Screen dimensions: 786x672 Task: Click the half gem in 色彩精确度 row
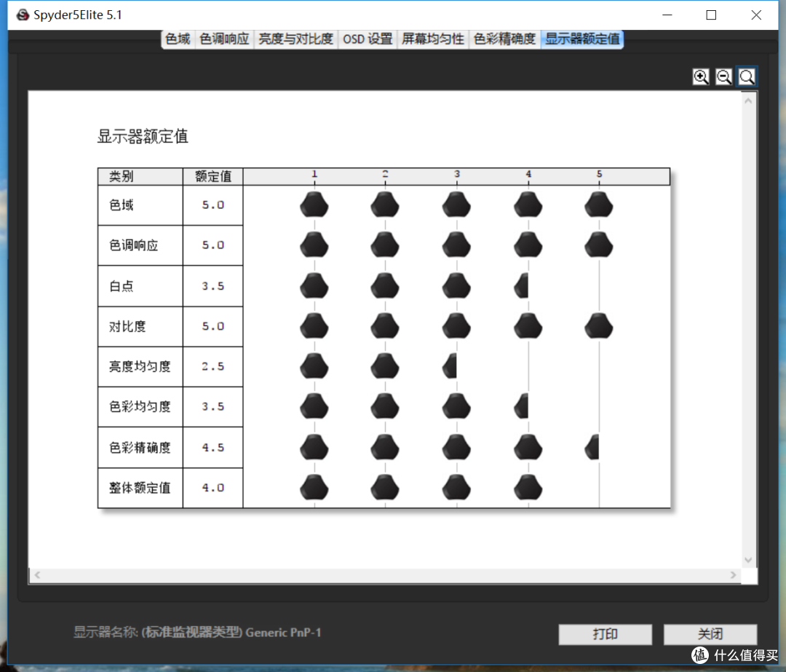tap(592, 447)
